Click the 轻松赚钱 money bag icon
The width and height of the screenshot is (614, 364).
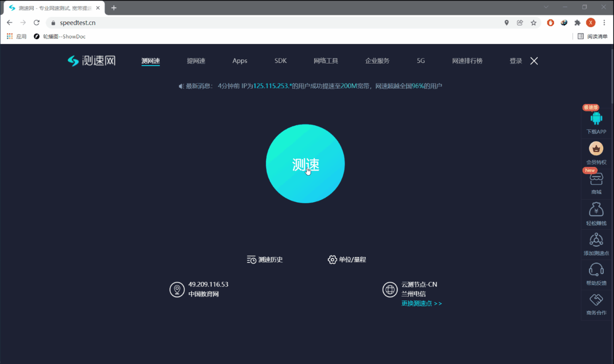tap(596, 209)
